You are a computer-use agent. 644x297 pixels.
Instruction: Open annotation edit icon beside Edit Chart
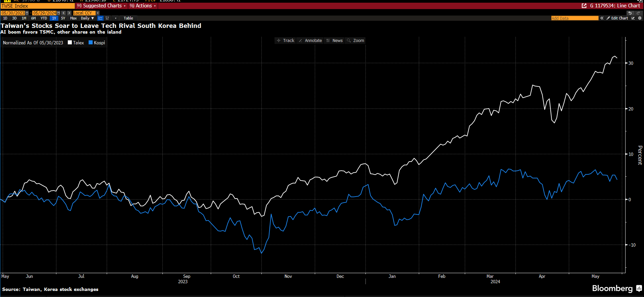633,18
